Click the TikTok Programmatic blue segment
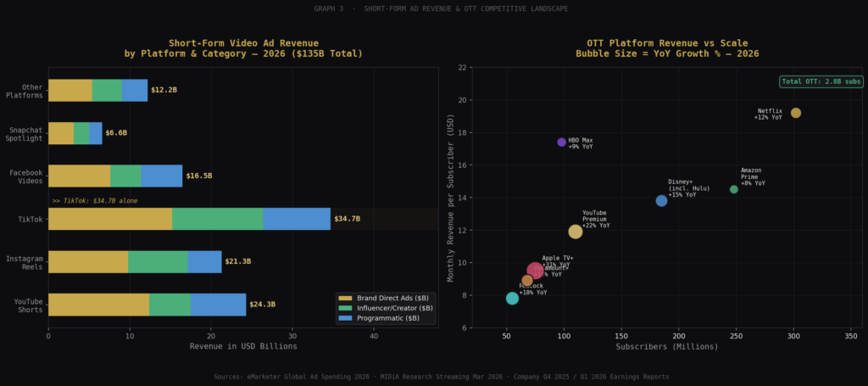The width and height of the screenshot is (868, 386). 297,219
